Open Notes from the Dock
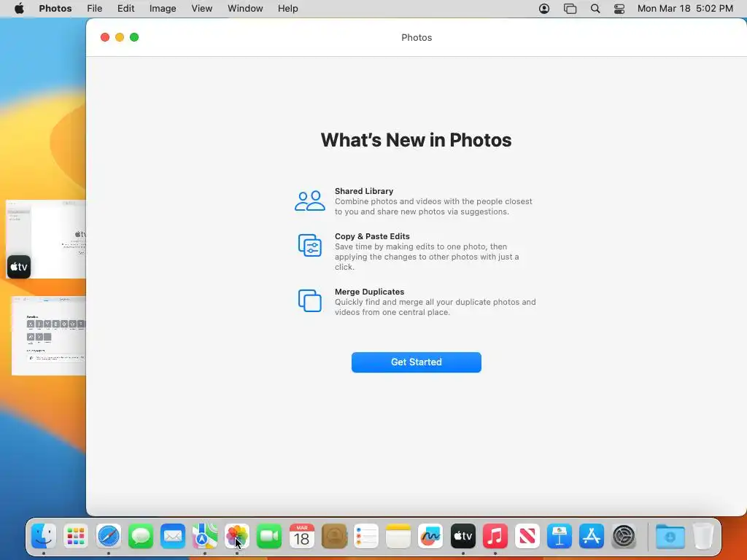Image resolution: width=747 pixels, height=560 pixels. (x=398, y=537)
